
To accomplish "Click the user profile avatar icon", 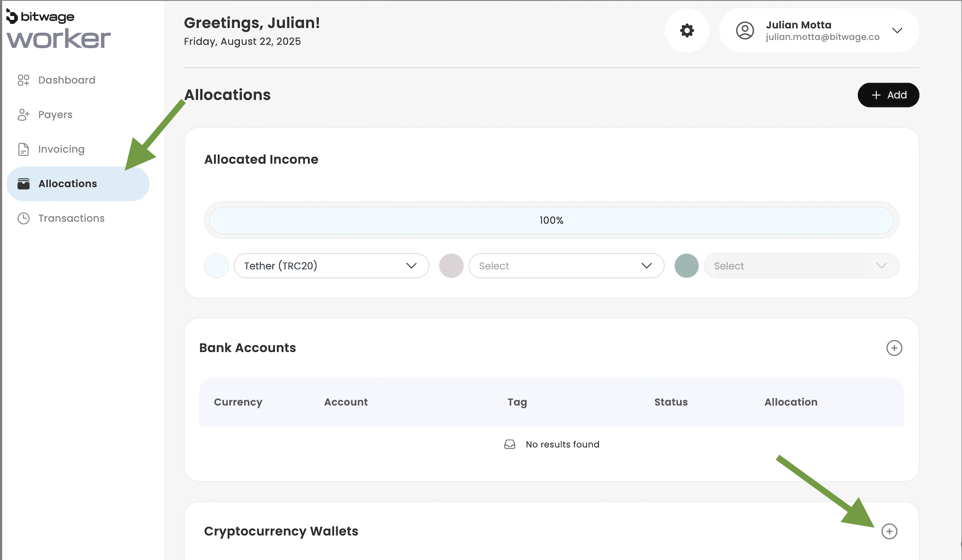I will (x=745, y=31).
